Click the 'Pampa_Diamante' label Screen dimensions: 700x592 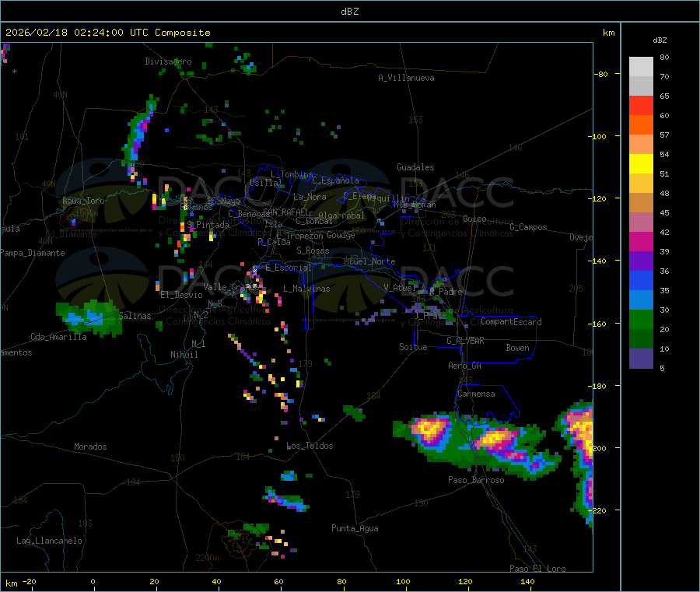(x=33, y=253)
